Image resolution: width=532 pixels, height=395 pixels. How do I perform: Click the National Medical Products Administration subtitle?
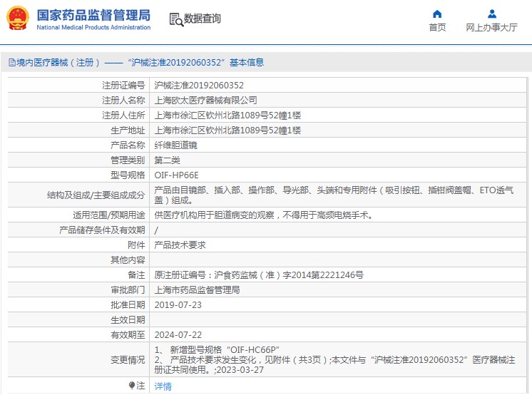point(93,28)
